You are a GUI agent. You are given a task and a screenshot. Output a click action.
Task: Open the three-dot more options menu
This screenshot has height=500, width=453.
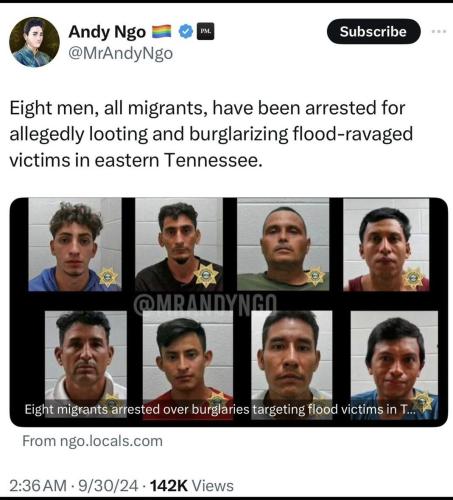pyautogui.click(x=438, y=32)
